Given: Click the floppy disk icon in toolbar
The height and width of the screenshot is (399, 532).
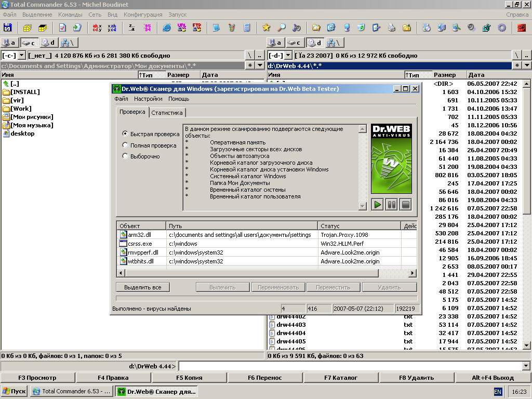Looking at the screenshot, I should (8, 28).
